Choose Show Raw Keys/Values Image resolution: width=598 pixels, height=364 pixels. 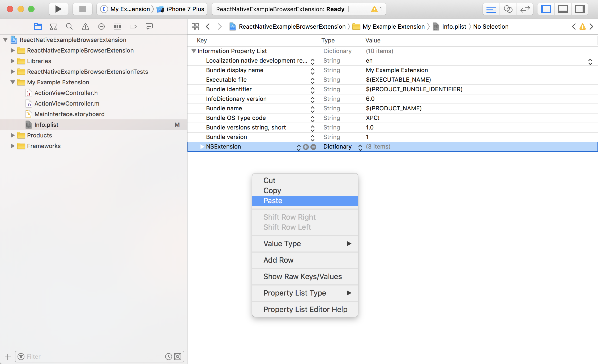(305, 276)
